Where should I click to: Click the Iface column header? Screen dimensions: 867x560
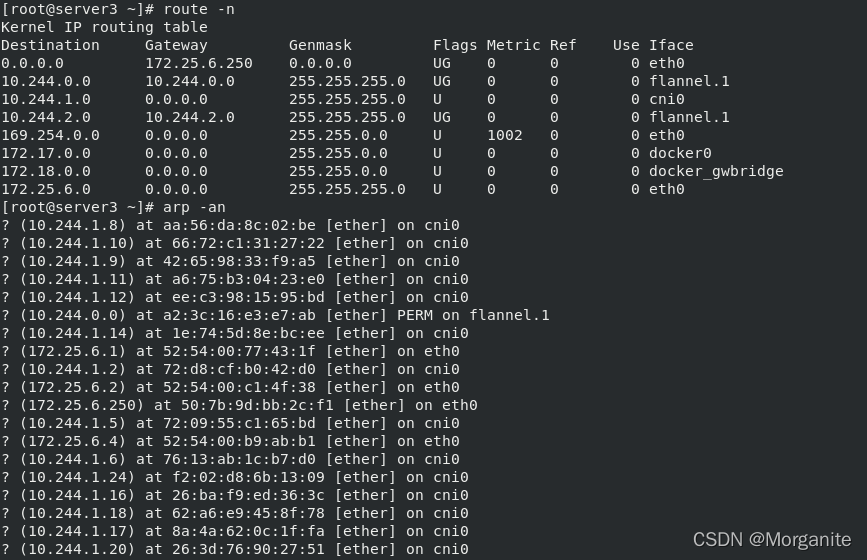pos(671,45)
